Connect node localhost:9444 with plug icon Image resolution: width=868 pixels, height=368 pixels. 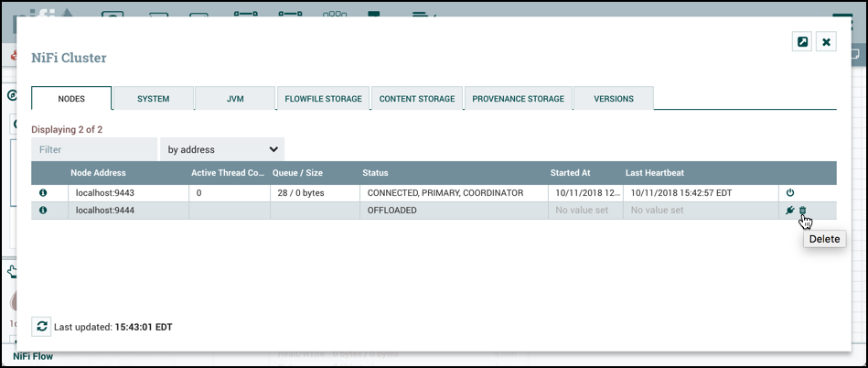click(790, 210)
